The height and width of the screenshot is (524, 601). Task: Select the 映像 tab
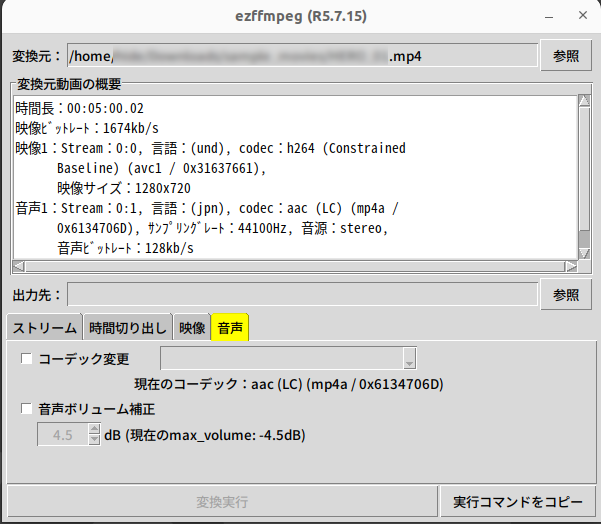pos(192,327)
